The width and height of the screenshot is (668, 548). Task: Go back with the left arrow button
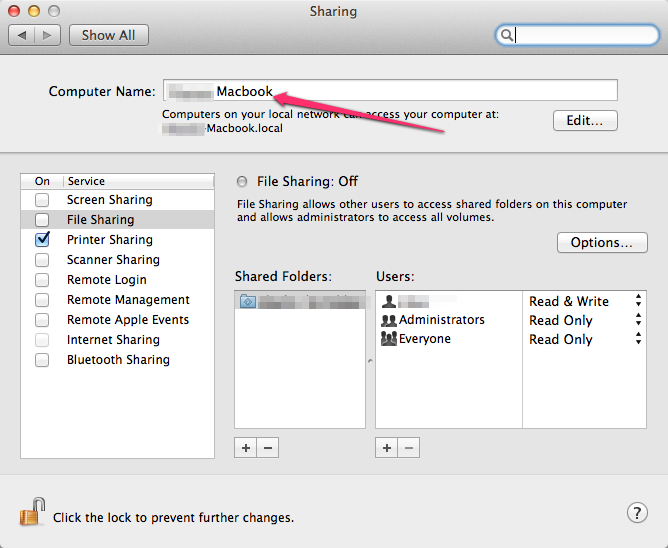21,35
